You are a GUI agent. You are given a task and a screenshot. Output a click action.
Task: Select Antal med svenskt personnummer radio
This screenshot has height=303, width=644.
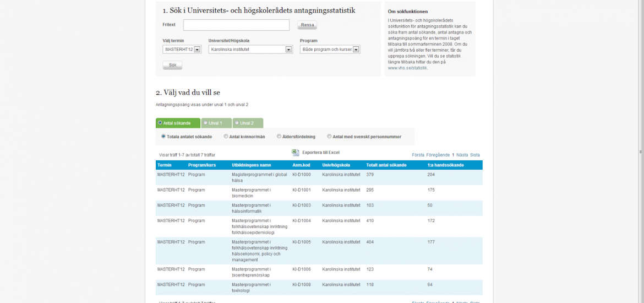(329, 137)
